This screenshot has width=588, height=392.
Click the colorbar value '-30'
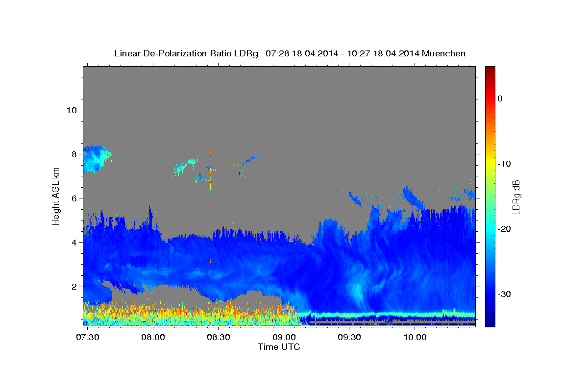504,294
